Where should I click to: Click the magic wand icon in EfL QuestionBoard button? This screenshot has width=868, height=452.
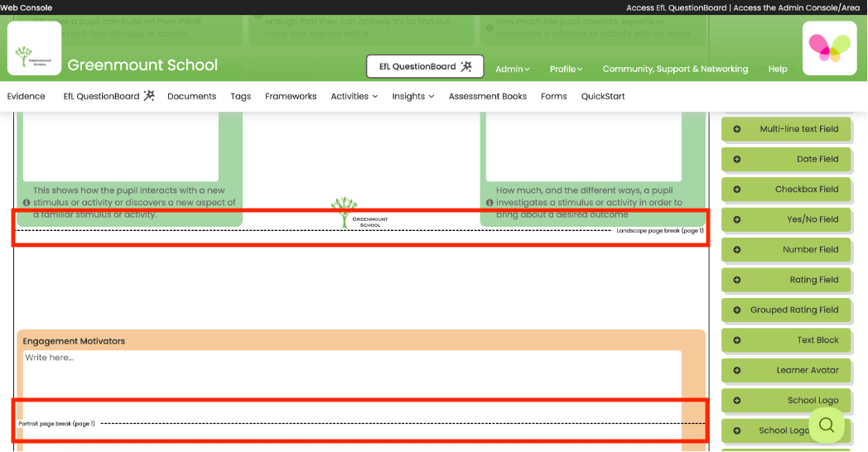click(466, 66)
